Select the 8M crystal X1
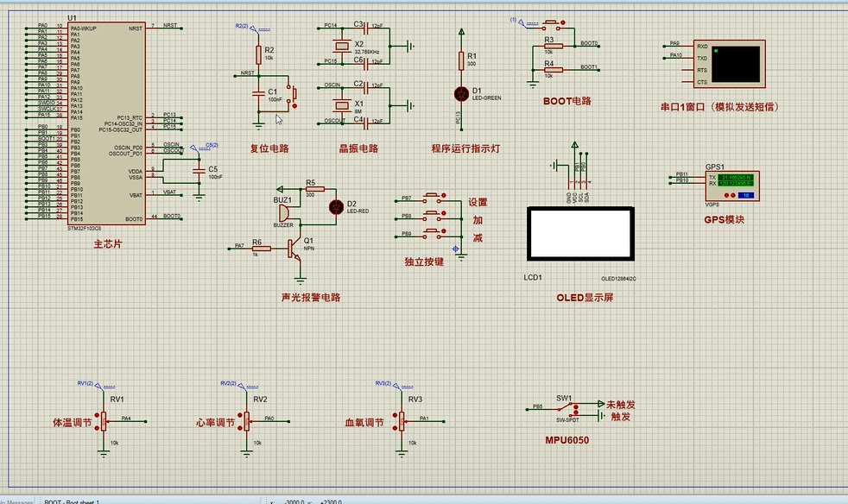848x504 pixels. tap(342, 105)
